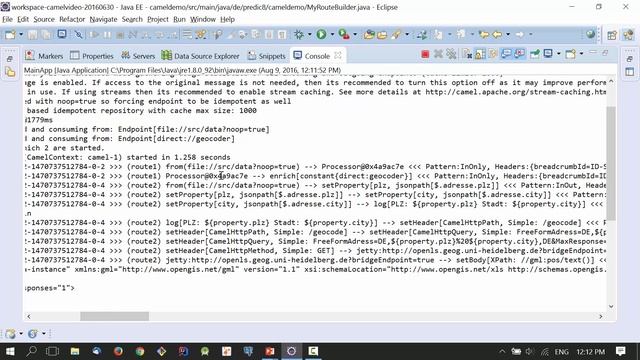
Task: Open the External Tools dropdown arrow
Action: point(355,35)
